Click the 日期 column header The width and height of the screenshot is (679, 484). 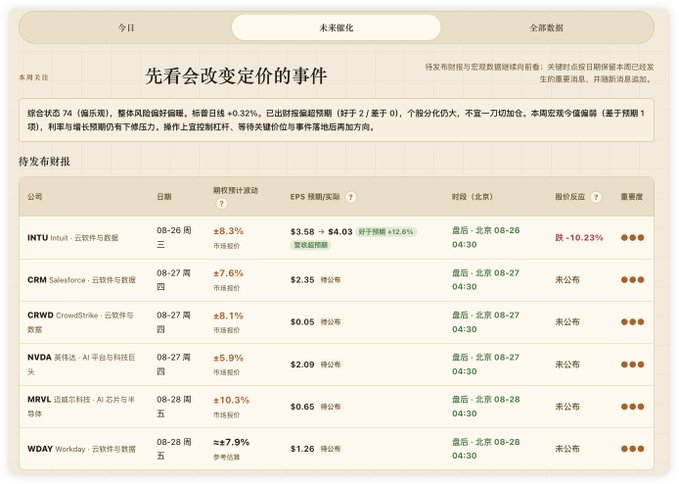click(x=164, y=197)
